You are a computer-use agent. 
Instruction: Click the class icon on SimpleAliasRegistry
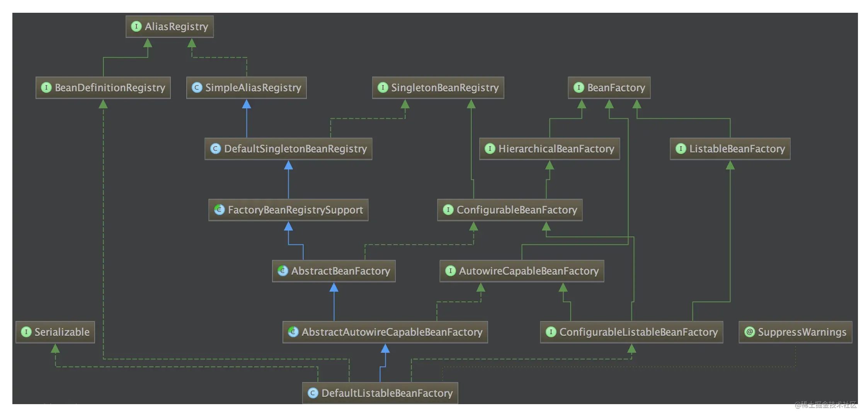tap(197, 88)
